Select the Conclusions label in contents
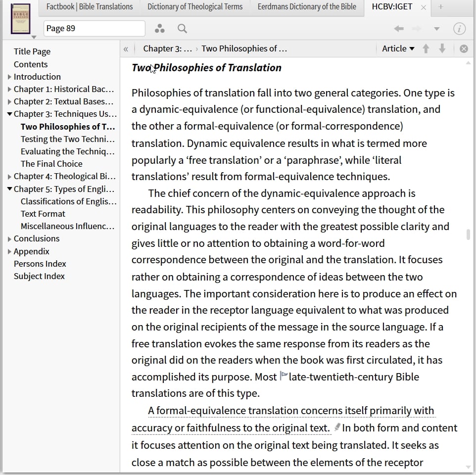 37,239
